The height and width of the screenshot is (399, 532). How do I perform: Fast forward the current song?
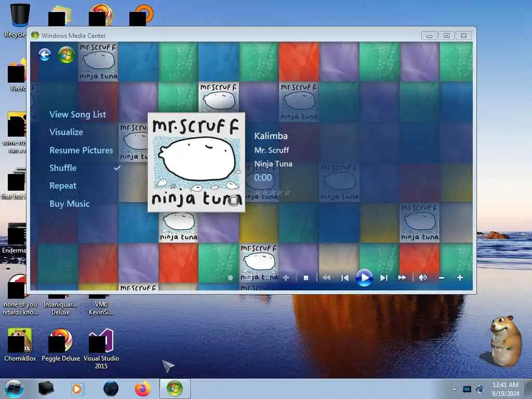(402, 277)
